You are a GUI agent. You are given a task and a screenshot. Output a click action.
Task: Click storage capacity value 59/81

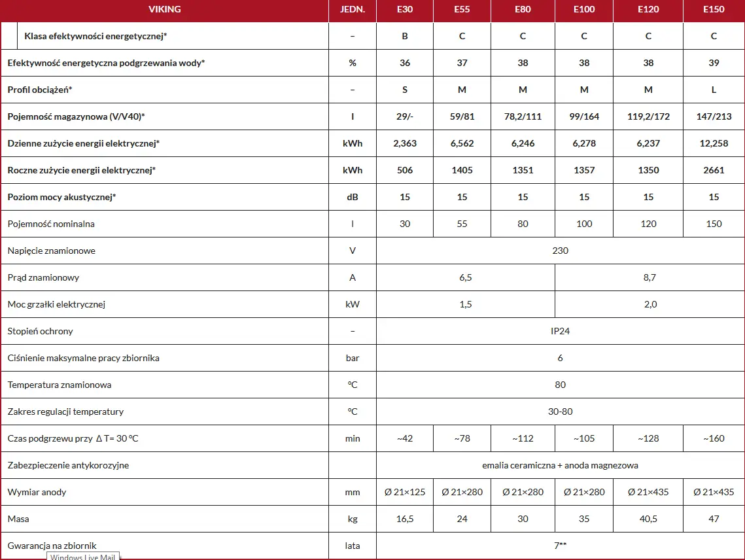(462, 116)
